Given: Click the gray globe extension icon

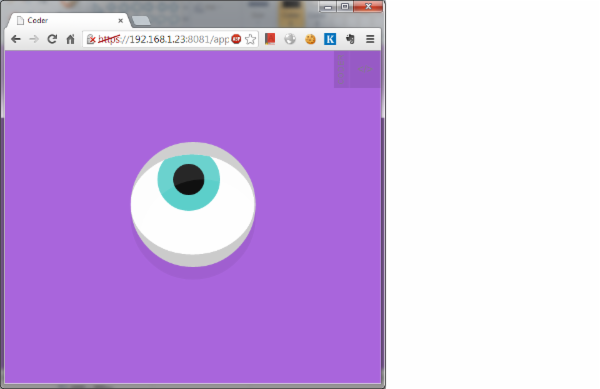Looking at the screenshot, I should pyautogui.click(x=290, y=39).
